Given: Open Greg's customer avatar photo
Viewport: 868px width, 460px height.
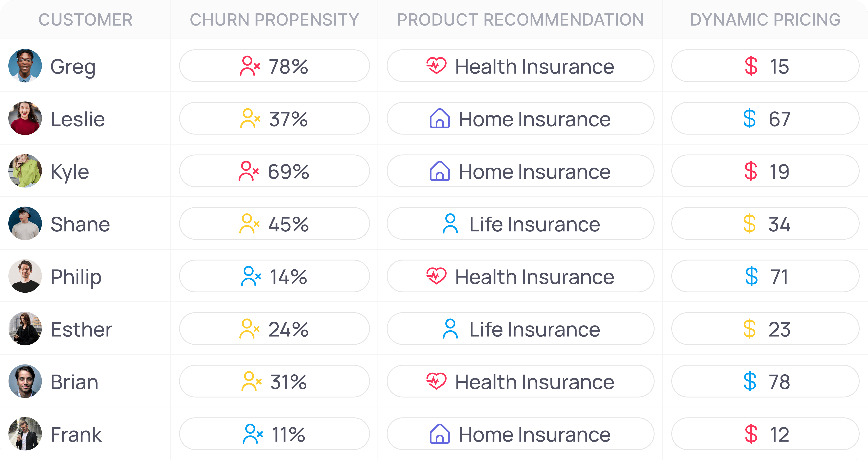Looking at the screenshot, I should 25,66.
